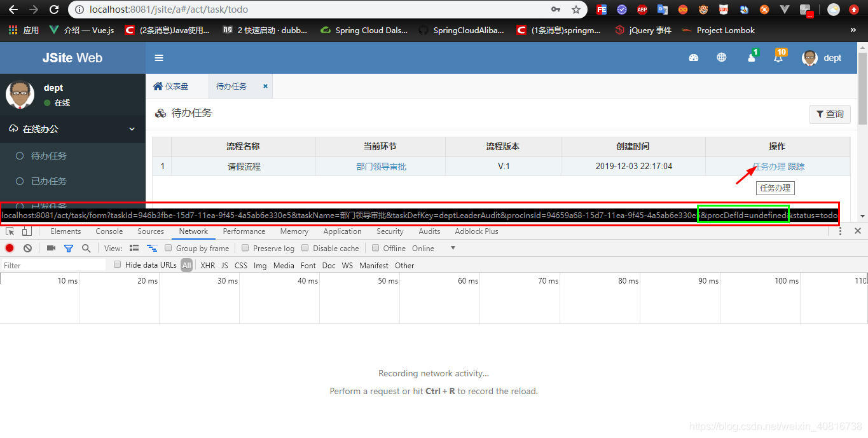Open the Performance tab in DevTools
The width and height of the screenshot is (868, 438).
click(244, 231)
